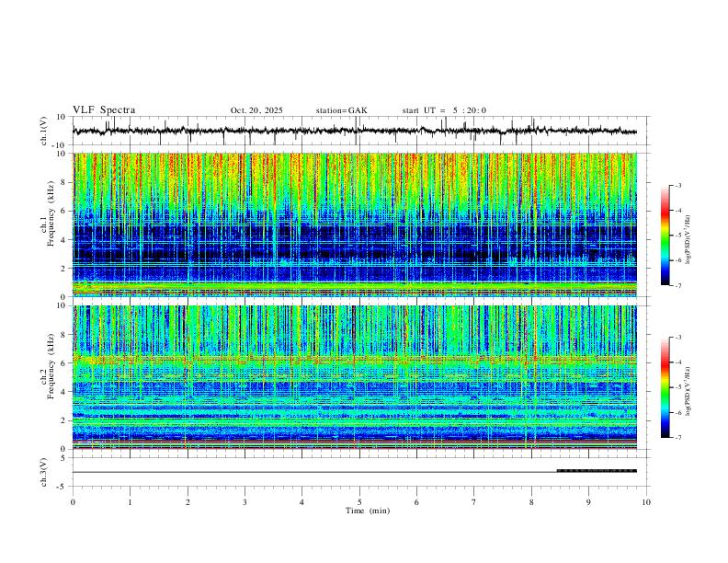Click the 'ch.3(V)' axis label
The height and width of the screenshot is (563, 728).
(x=44, y=472)
